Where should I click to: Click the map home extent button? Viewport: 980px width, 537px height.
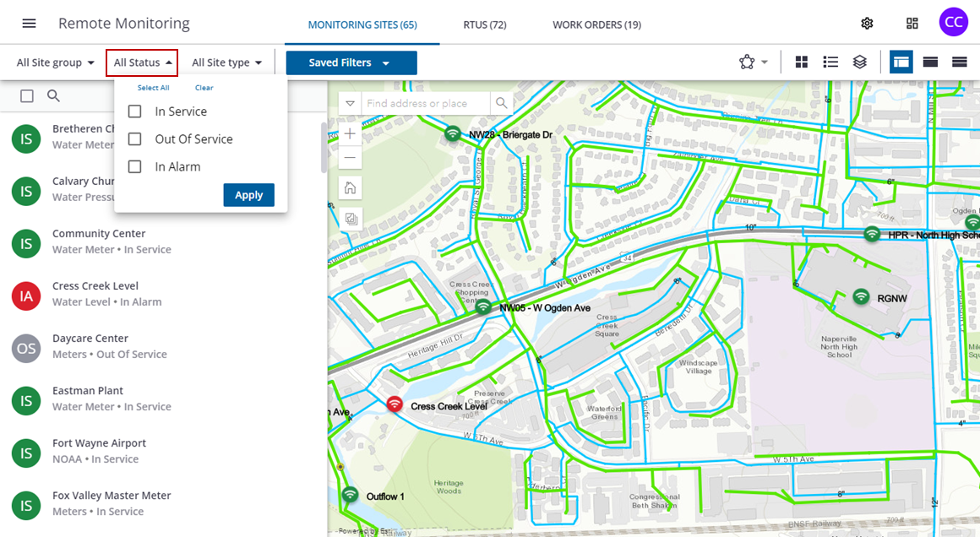tap(350, 187)
